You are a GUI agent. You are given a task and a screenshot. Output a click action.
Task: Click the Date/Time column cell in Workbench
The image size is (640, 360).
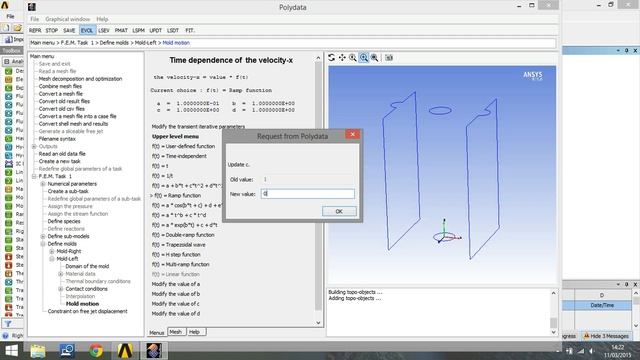pos(602,305)
